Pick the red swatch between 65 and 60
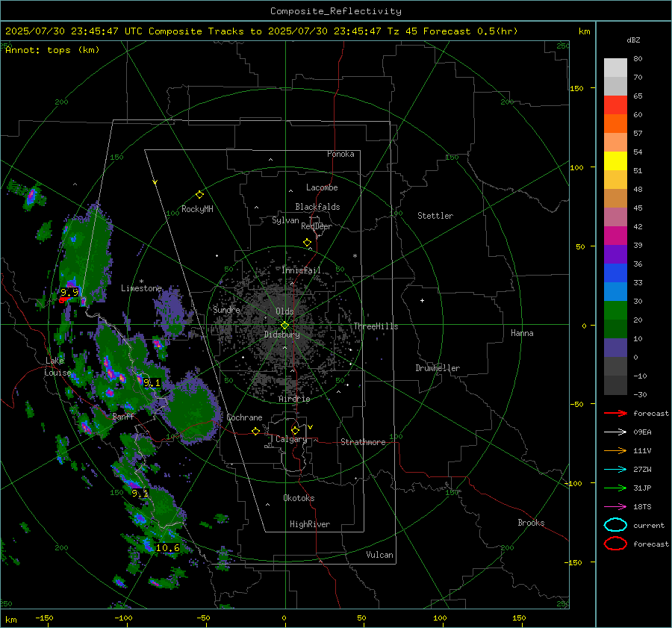The height and width of the screenshot is (628, 672). [x=615, y=105]
